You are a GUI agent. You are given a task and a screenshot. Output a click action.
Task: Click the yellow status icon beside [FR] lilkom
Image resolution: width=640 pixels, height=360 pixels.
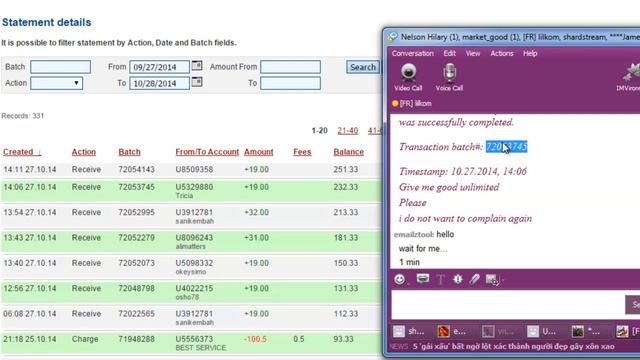pyautogui.click(x=395, y=103)
